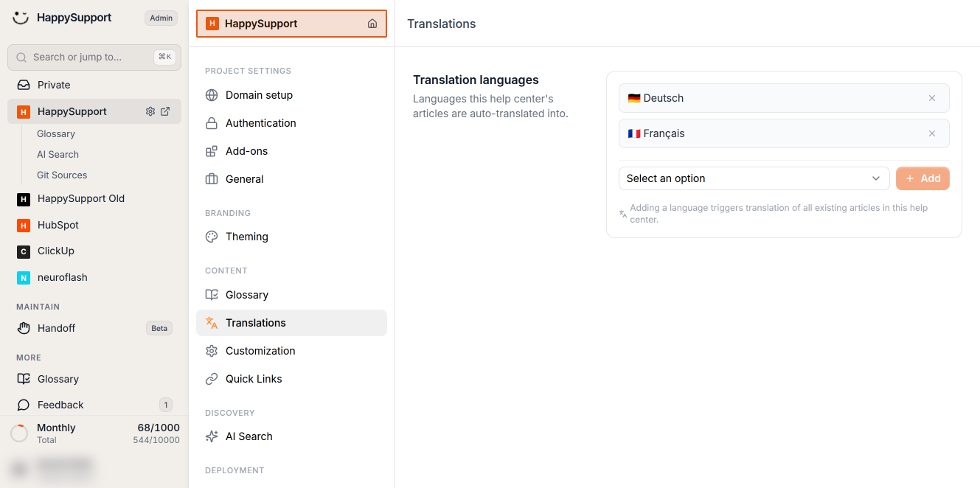Click the Monthly usage progress ring
The width and height of the screenshot is (980, 488).
tap(19, 433)
